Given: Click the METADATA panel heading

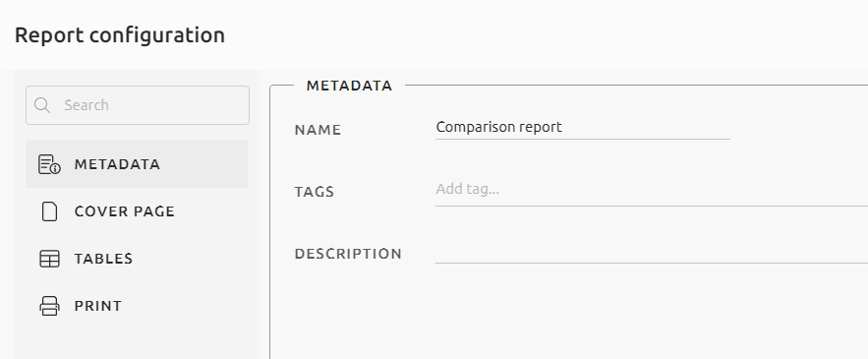Looking at the screenshot, I should click(x=349, y=86).
